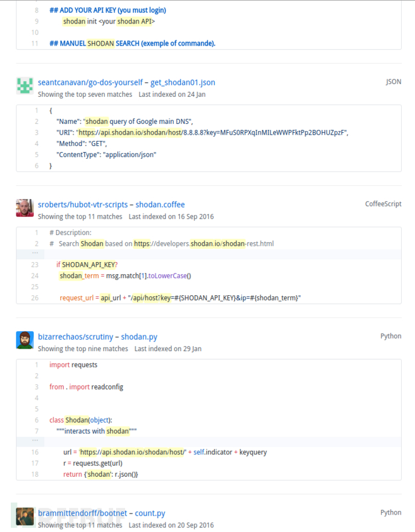Screen dimensions: 415x532
Task: Click line number 9 with shodan init
Action: click(x=37, y=22)
